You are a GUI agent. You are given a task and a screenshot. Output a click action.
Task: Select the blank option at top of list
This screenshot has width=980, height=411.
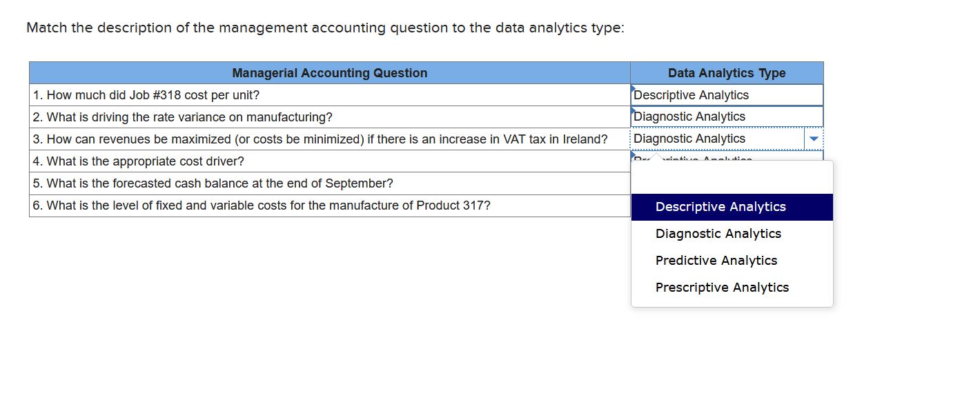(731, 179)
